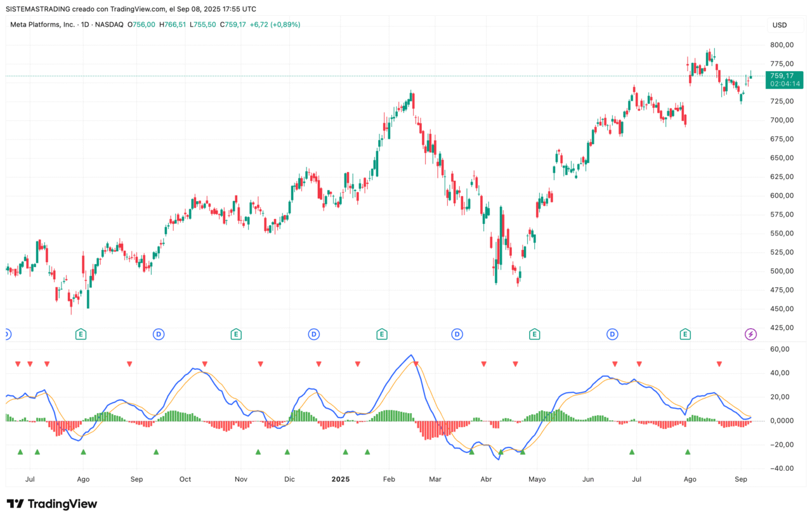
Task: Click the blue D dividend icon near December
Action: 313,333
